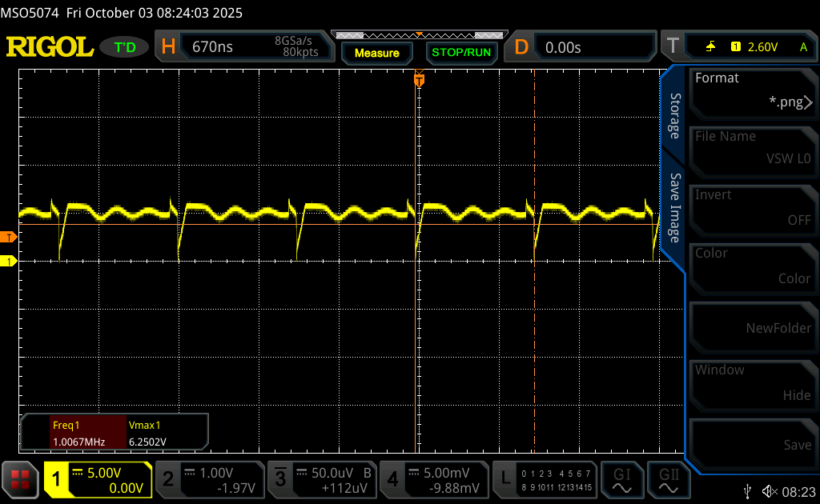Click the T'D trigger status indicator
The image size is (820, 504).
[124, 47]
